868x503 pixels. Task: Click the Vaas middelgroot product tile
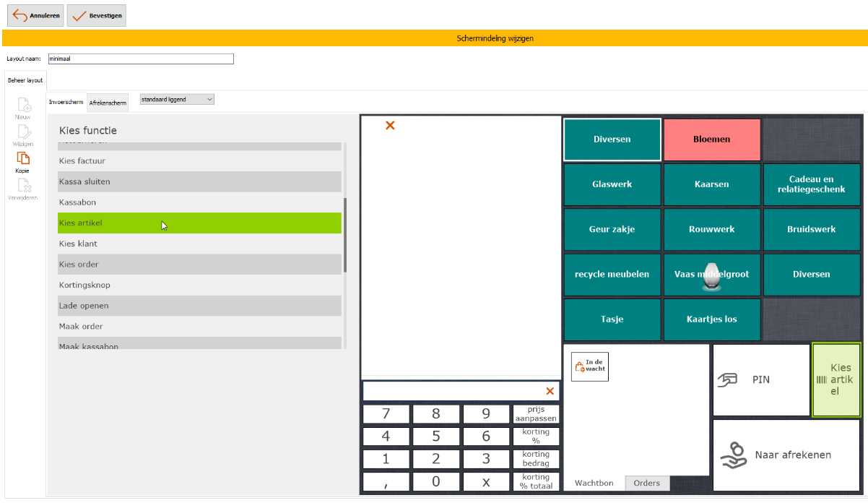pyautogui.click(x=711, y=275)
